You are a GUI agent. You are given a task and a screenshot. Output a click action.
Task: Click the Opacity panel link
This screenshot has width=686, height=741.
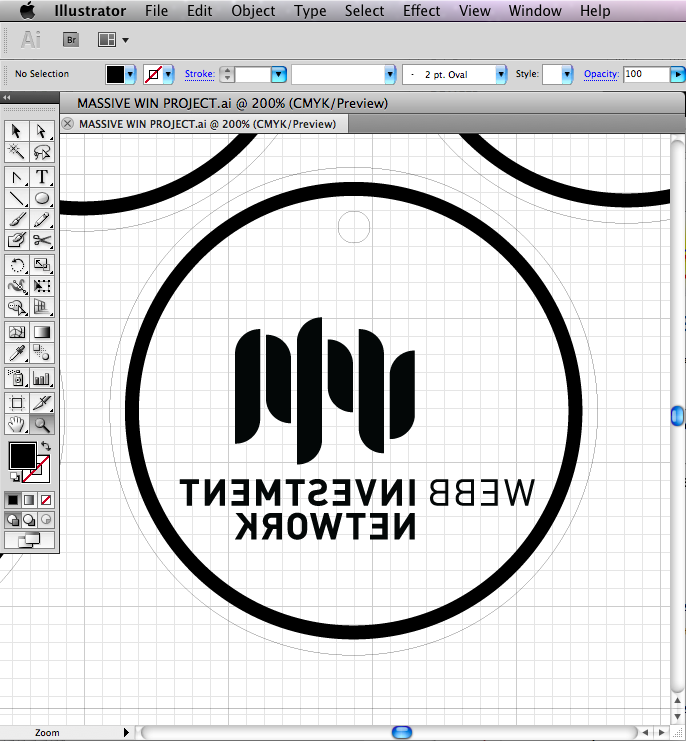(601, 74)
